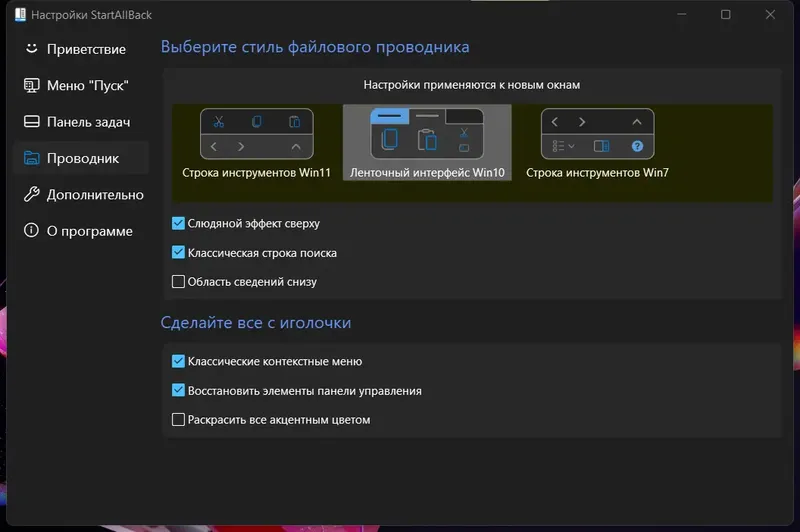
Task: Click the StartAllBack app icon in title bar
Action: [20, 15]
